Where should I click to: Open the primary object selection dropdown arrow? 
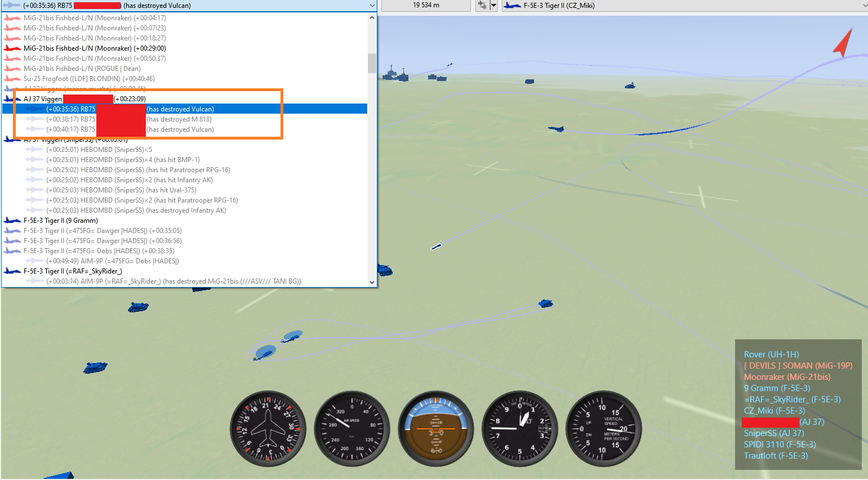[372, 6]
